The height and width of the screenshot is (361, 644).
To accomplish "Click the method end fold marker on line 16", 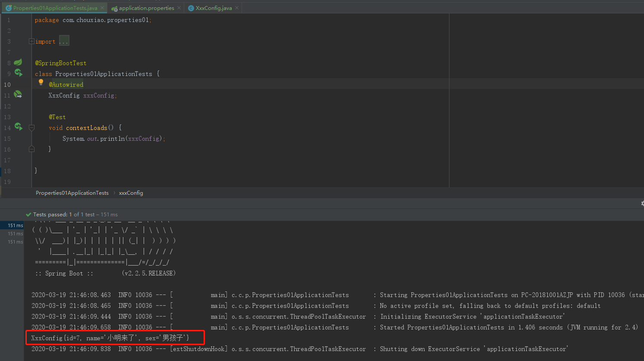I will (31, 149).
